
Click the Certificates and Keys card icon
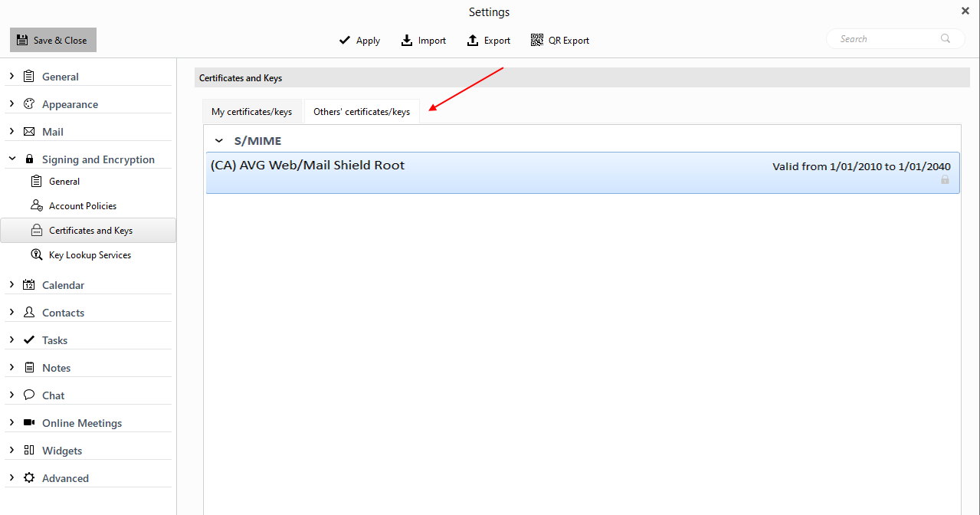36,231
